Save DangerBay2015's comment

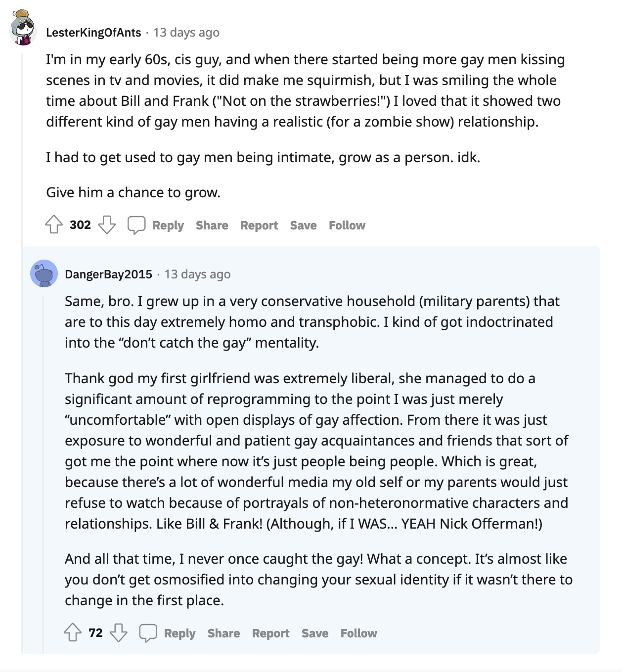pyautogui.click(x=315, y=633)
